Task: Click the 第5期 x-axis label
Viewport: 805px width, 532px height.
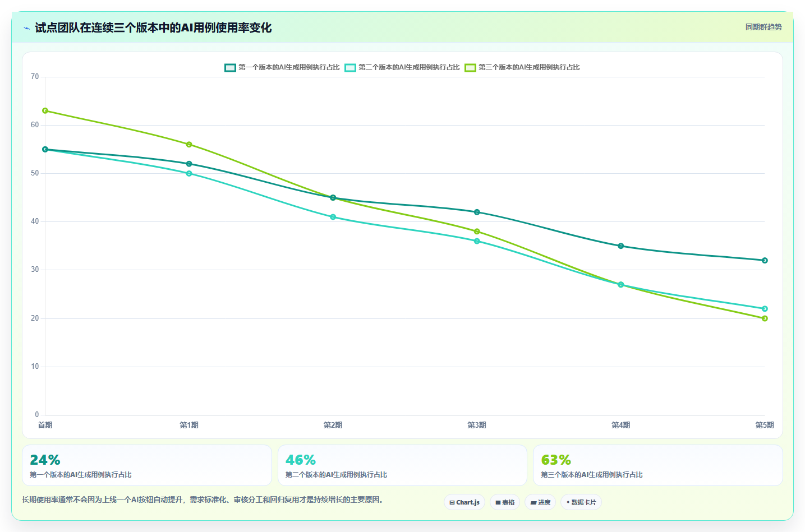Action: [765, 425]
